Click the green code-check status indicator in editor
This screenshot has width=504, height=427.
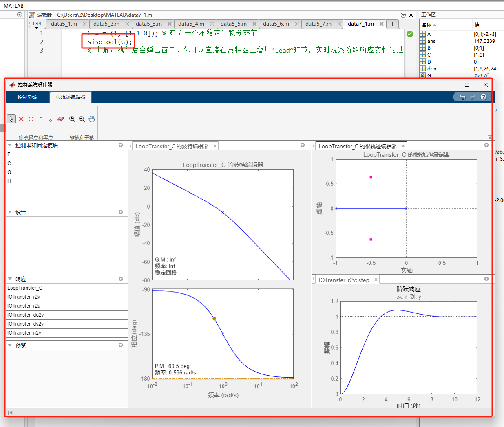point(410,34)
